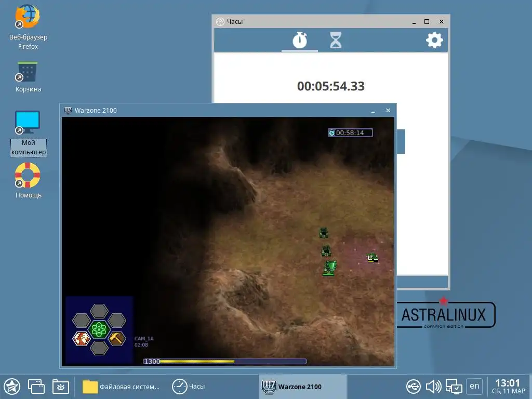532x399 pixels.
Task: Select the unit with the green shield emblem
Action: pyautogui.click(x=329, y=268)
